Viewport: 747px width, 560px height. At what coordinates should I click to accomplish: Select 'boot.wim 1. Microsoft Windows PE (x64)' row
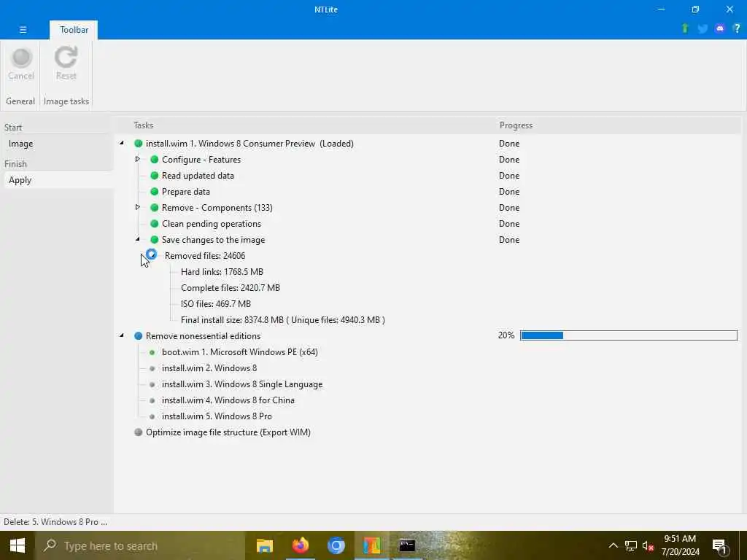click(239, 352)
